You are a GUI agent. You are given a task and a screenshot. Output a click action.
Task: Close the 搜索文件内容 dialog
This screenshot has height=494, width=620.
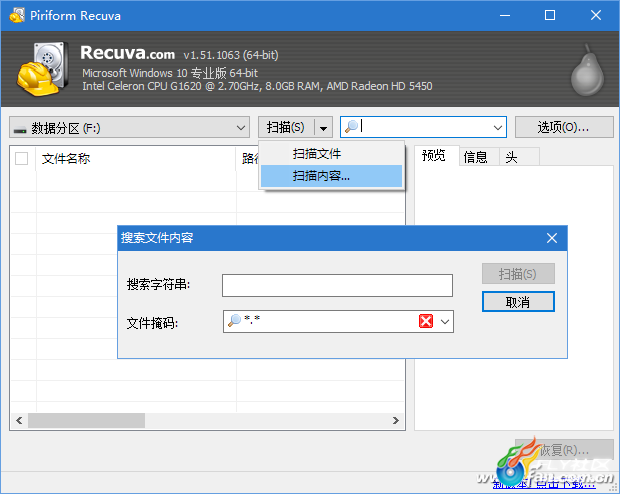(552, 238)
